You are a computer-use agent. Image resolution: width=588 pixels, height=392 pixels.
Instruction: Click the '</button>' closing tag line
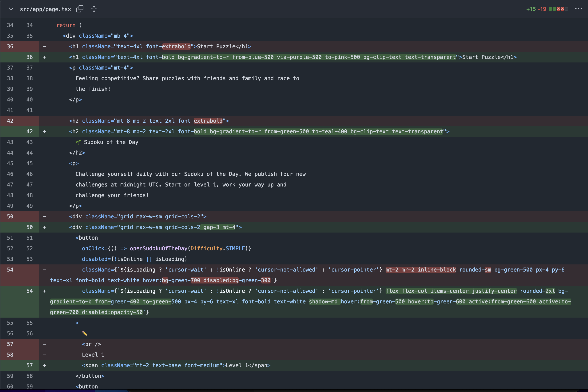(90, 376)
